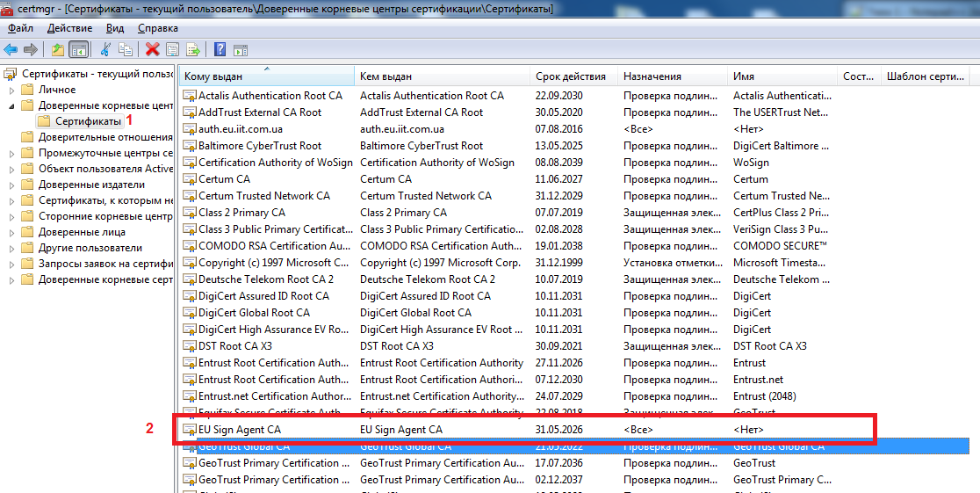Click the red Delete X icon
Screen dimensions: 980x493
(x=153, y=49)
